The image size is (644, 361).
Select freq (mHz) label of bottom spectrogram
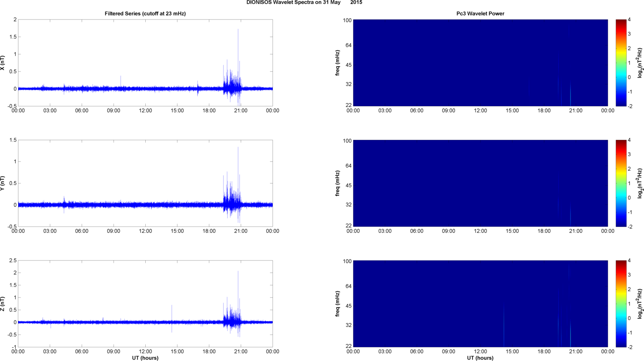[x=338, y=304]
